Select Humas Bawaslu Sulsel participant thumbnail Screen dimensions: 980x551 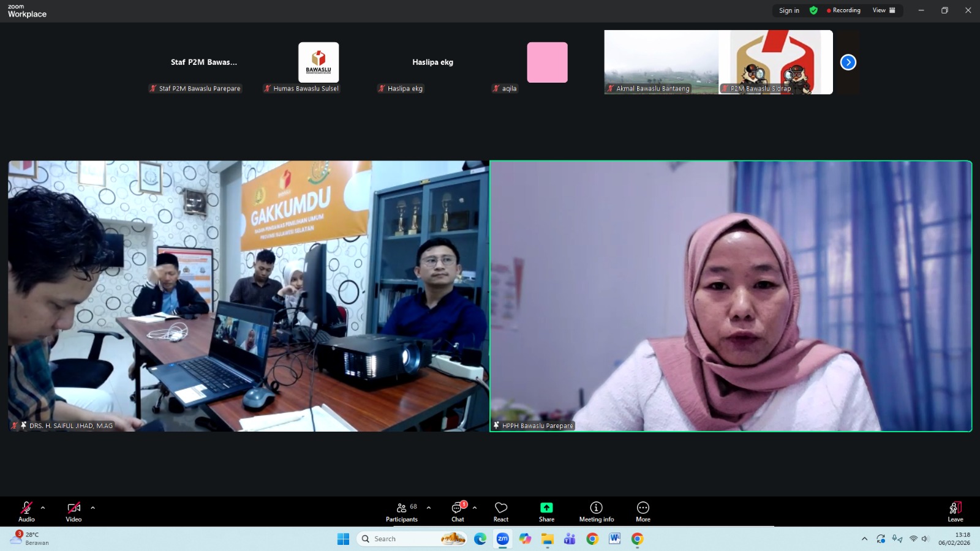click(x=318, y=62)
